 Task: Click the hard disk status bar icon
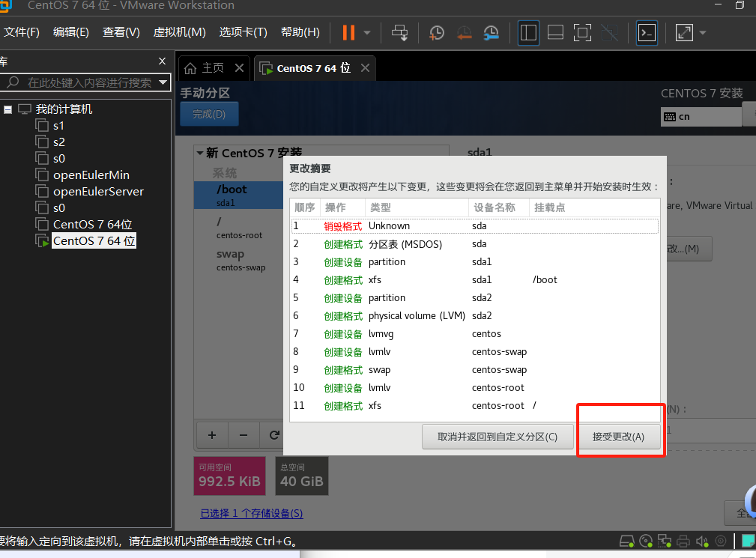627,541
